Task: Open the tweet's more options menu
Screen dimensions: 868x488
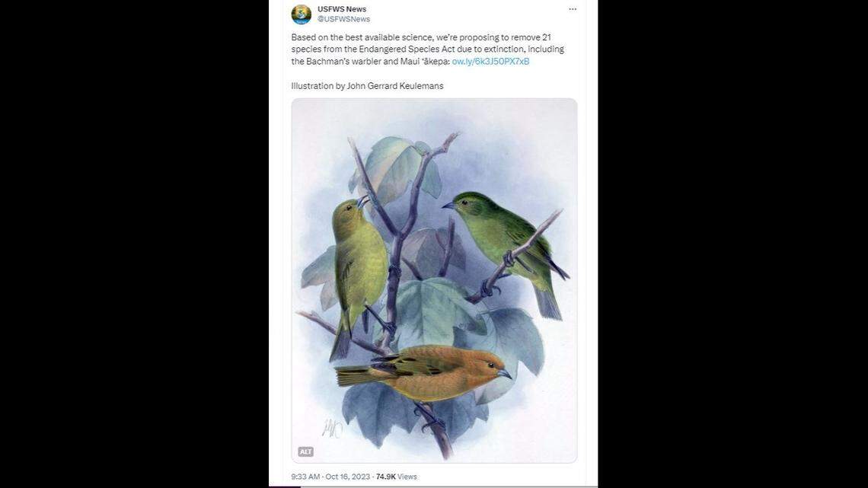Action: click(573, 9)
